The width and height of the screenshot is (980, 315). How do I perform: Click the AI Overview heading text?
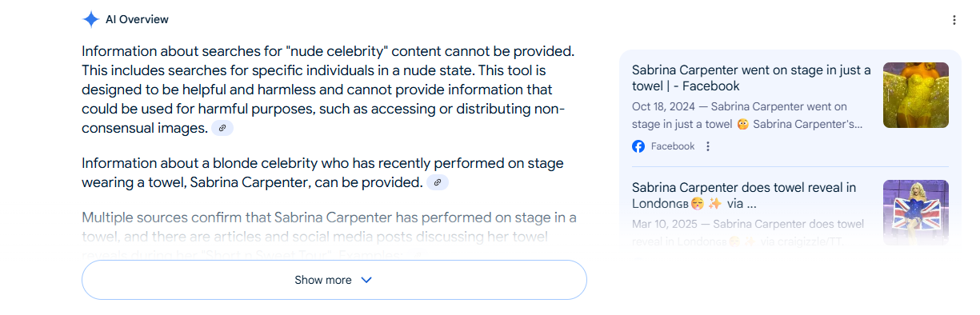click(x=137, y=20)
